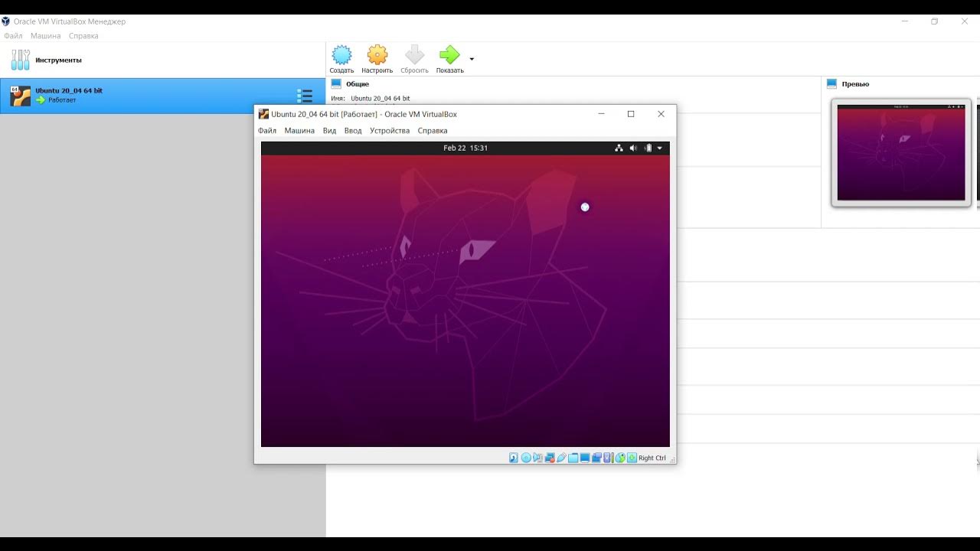Open Ввод menu in Ubuntu VM window
This screenshot has width=980, height=551.
pyautogui.click(x=353, y=131)
